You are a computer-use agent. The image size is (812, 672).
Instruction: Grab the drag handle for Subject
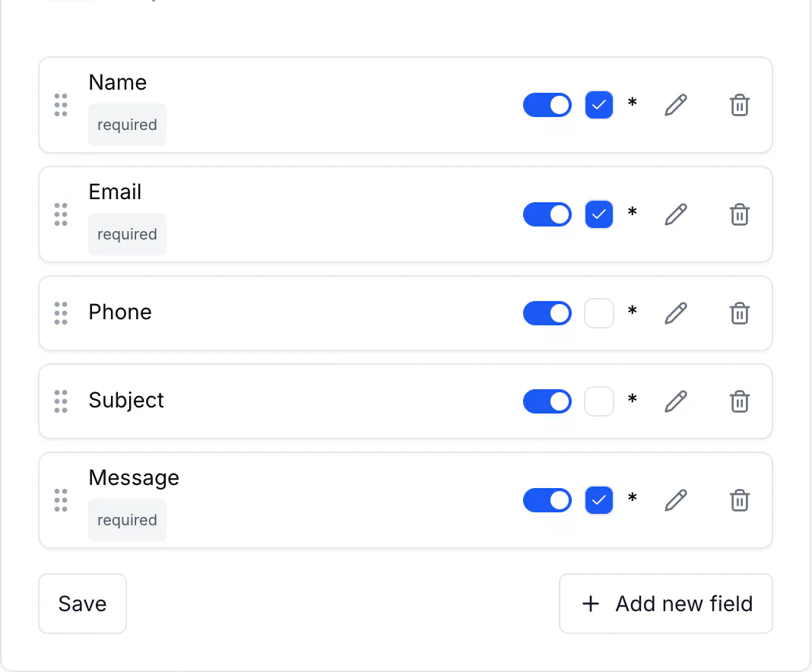click(x=61, y=401)
